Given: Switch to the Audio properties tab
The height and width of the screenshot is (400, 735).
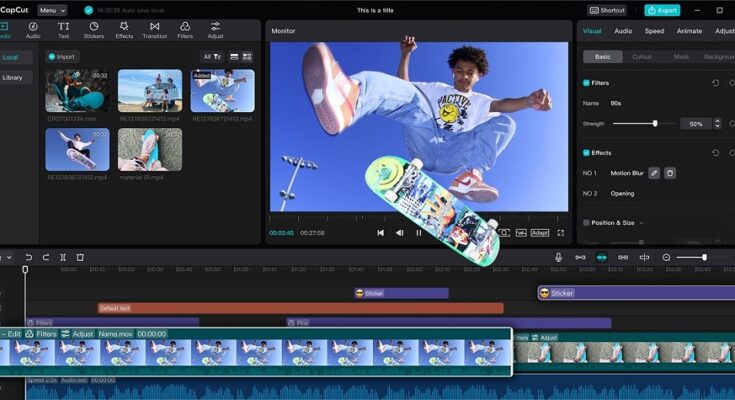Looking at the screenshot, I should (623, 31).
